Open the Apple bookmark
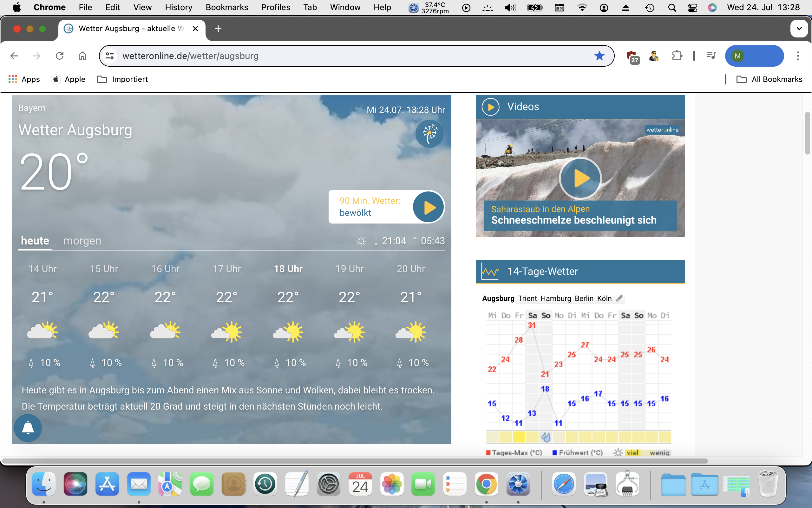The height and width of the screenshot is (508, 812). (x=69, y=79)
